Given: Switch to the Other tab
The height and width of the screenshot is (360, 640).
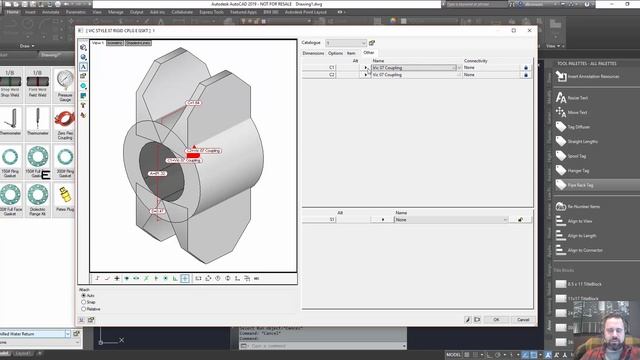Looking at the screenshot, I should 369,53.
